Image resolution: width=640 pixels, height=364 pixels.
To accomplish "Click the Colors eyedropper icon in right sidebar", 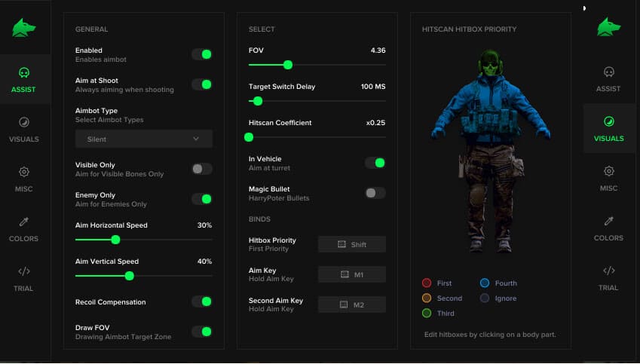I will [608, 221].
